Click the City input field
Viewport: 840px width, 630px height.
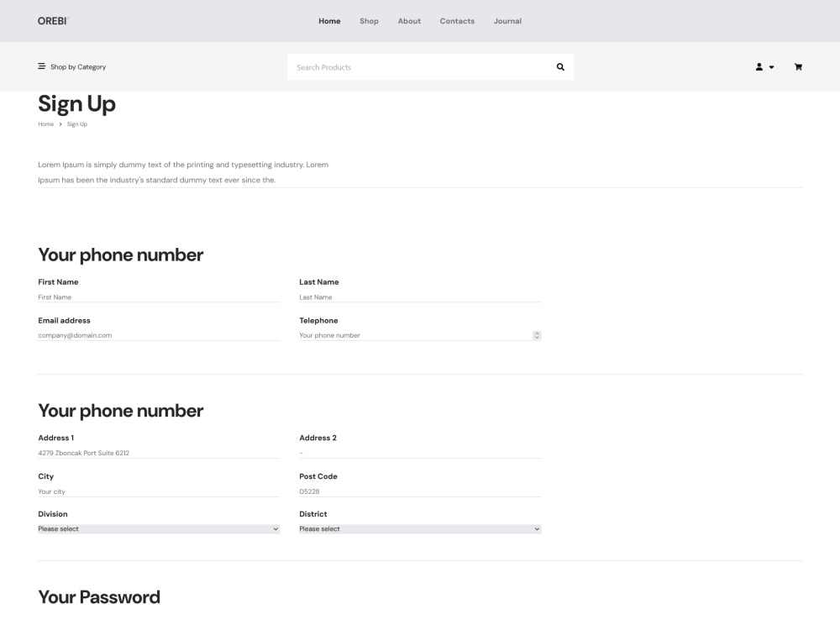point(159,491)
